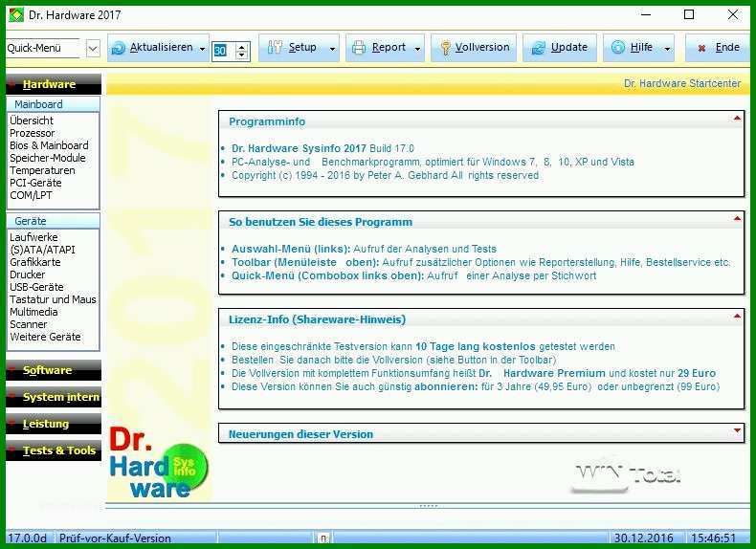Click the Update icon in toolbar
This screenshot has height=549, width=756.
pyautogui.click(x=538, y=47)
